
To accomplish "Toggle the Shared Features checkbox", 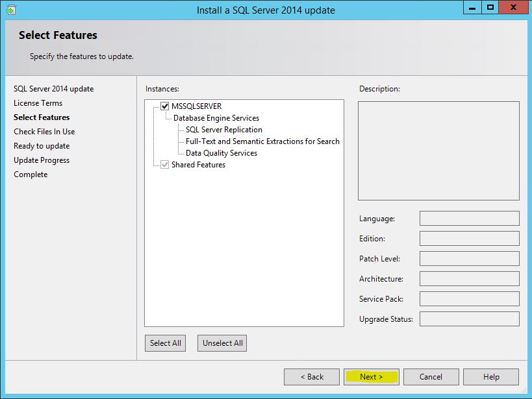I will click(x=165, y=165).
